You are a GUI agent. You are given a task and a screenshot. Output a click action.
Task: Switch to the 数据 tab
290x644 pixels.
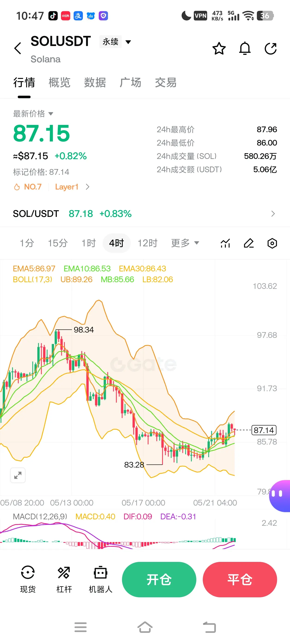95,83
